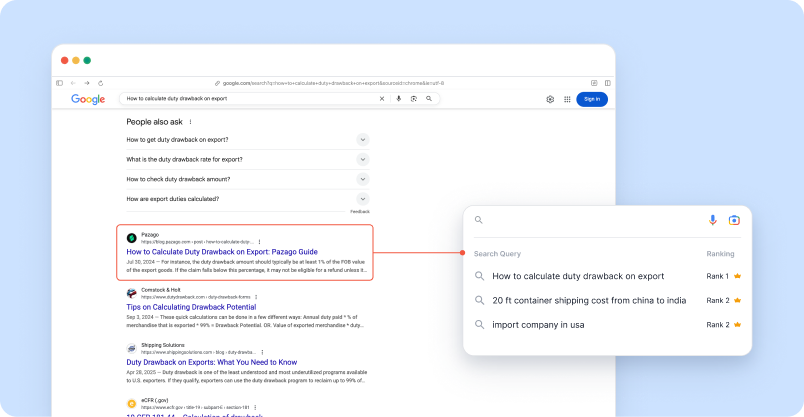
Task: Click the Pazago site favicon
Action: coord(132,238)
